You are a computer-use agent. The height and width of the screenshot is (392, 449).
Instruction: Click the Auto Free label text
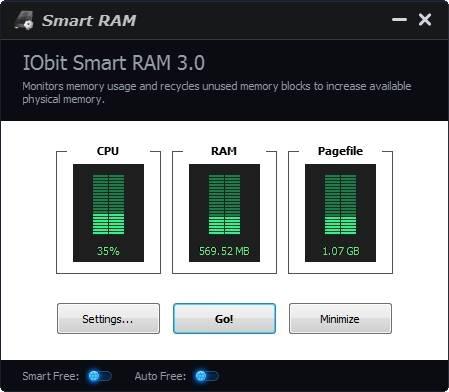[160, 376]
